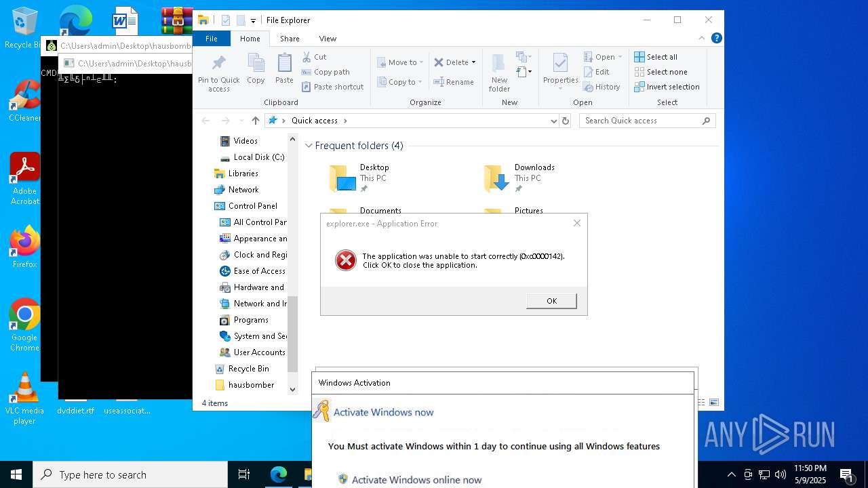
Task: Select Network in the navigation pane
Action: (236, 190)
